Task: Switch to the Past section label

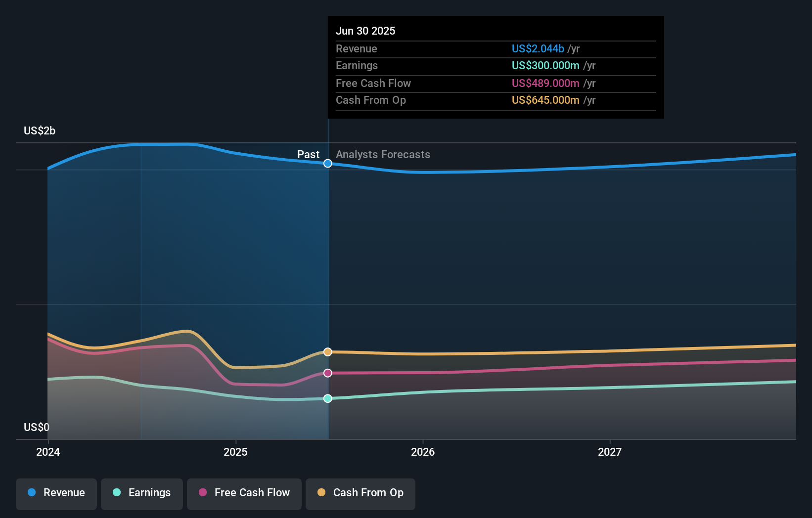Action: pos(309,154)
